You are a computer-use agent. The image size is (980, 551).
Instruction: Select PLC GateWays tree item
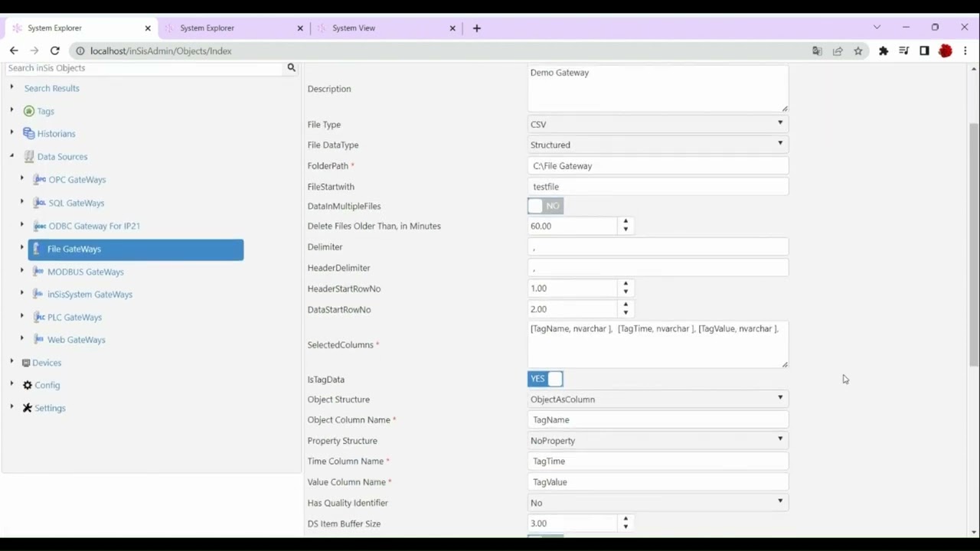pyautogui.click(x=74, y=317)
